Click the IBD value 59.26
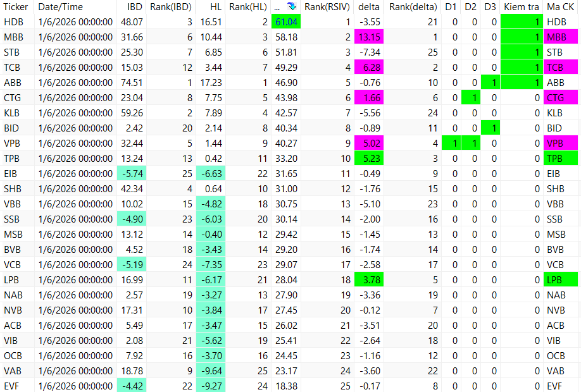581x392 pixels. tap(132, 113)
